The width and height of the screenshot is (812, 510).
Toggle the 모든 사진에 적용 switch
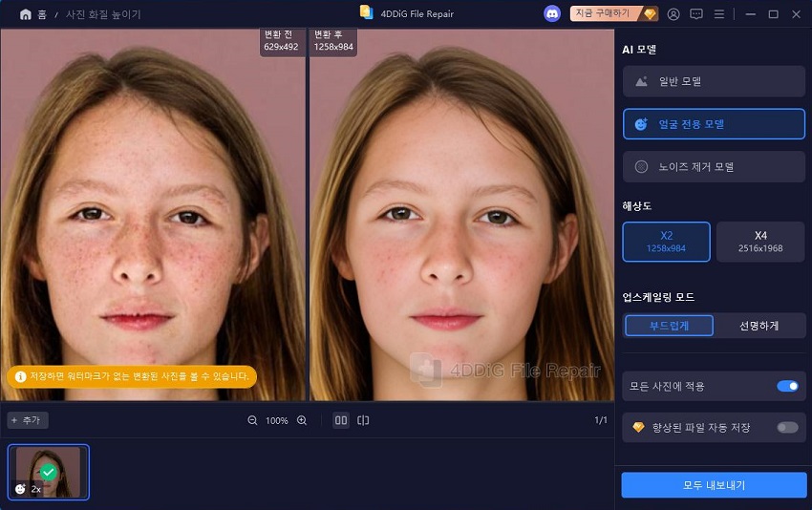787,386
